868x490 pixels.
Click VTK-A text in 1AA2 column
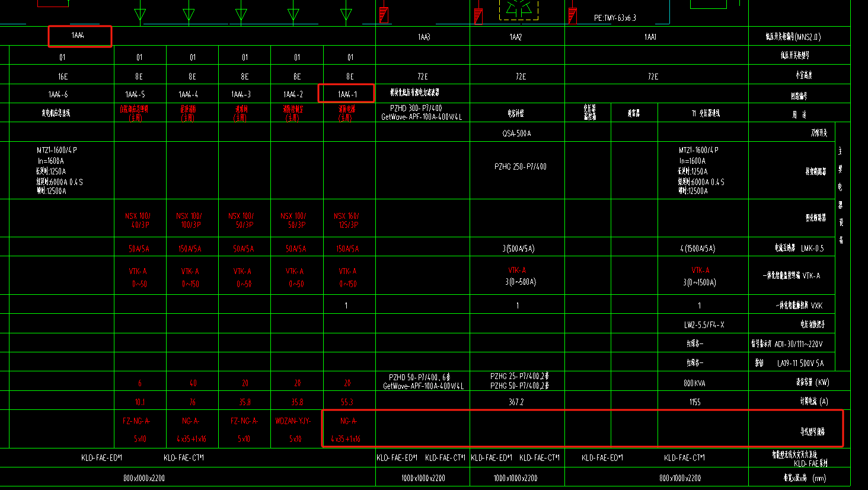517,270
